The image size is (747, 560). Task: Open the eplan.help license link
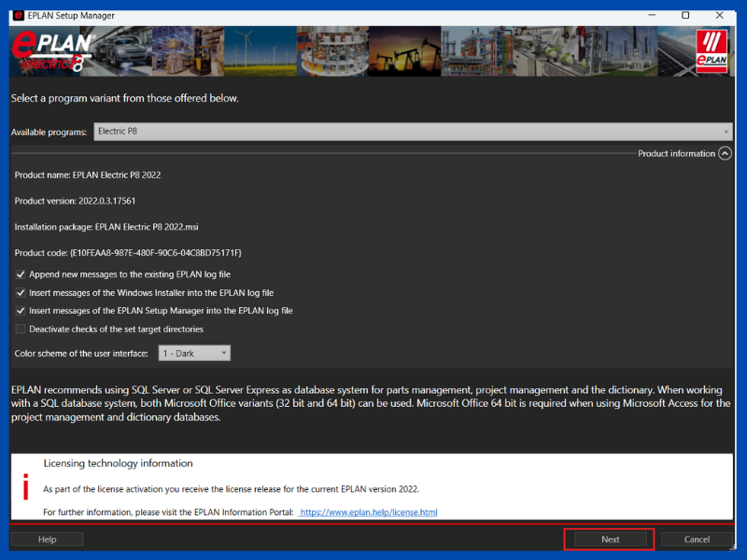tap(368, 512)
